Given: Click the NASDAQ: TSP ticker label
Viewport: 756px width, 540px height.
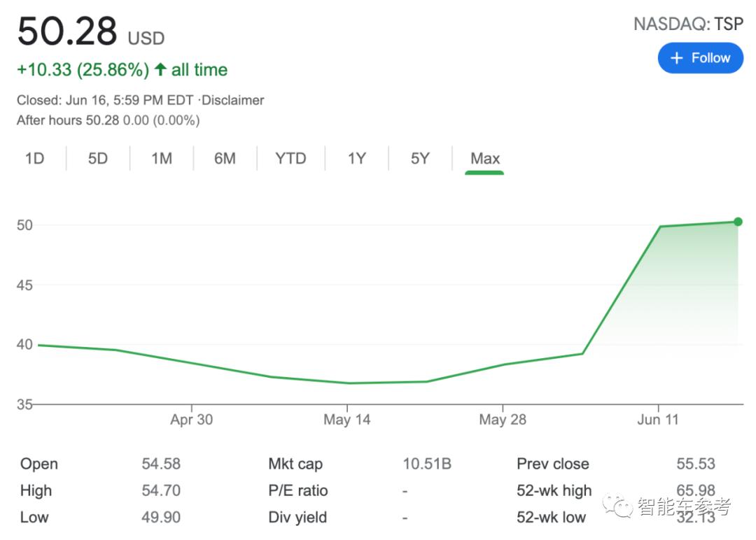Looking at the screenshot, I should pyautogui.click(x=687, y=24).
